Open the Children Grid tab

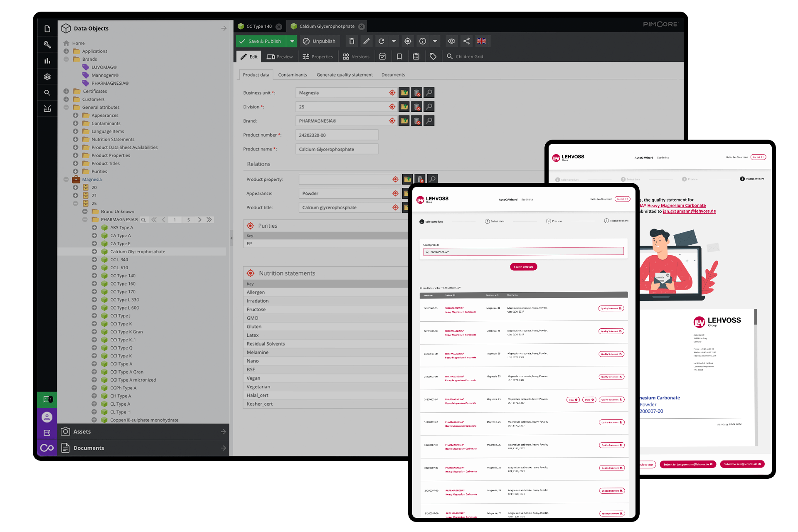tap(465, 57)
